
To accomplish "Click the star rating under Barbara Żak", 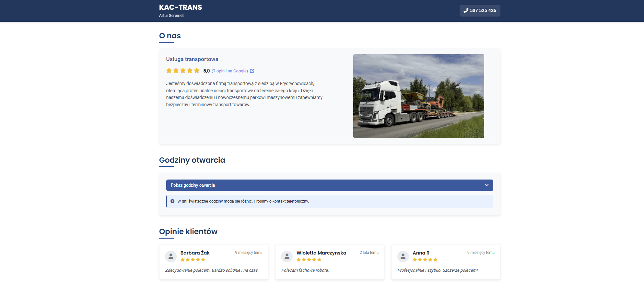I will (x=193, y=260).
